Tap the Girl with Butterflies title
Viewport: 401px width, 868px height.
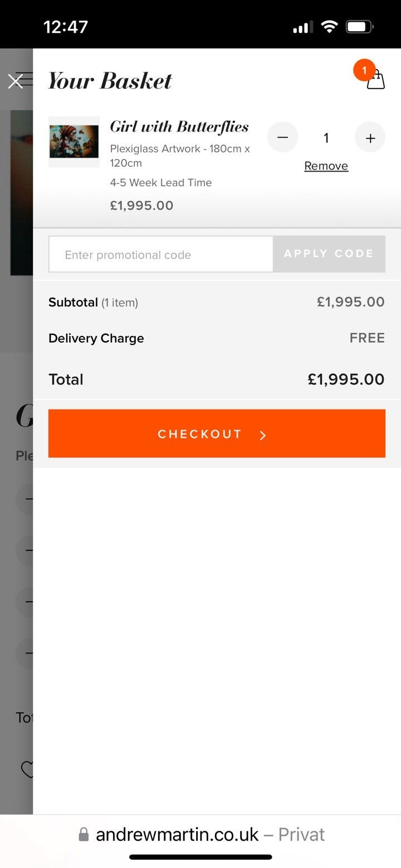click(x=179, y=127)
